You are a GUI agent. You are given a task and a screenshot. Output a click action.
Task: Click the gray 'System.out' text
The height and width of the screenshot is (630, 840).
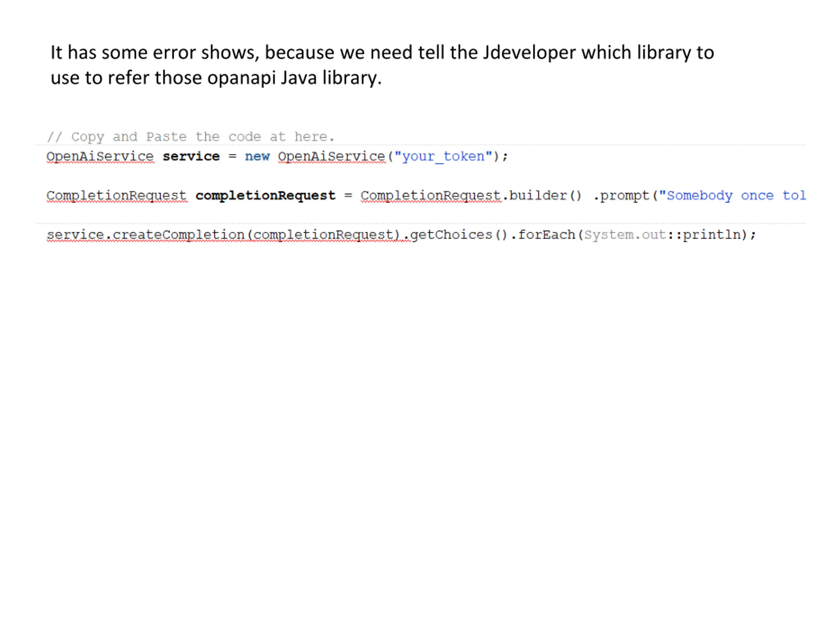click(625, 235)
